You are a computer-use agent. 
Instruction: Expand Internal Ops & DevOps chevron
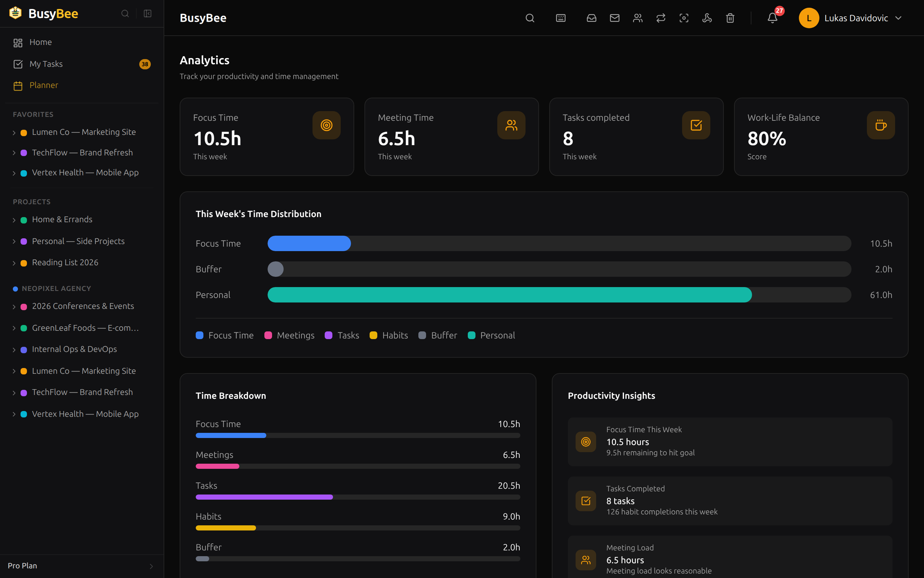14,350
